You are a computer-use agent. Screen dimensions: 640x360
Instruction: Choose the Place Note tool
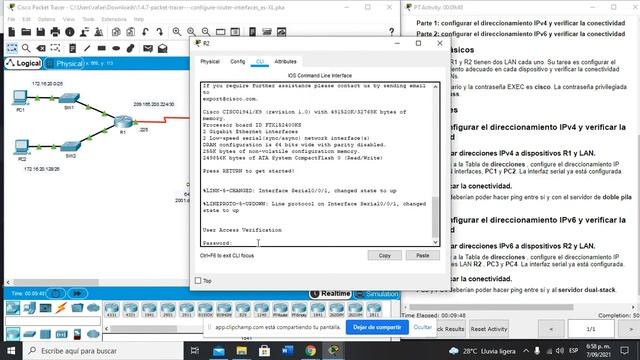click(x=72, y=48)
